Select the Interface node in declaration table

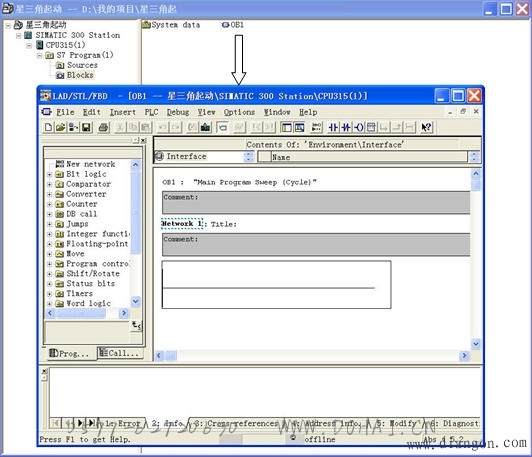tap(186, 156)
